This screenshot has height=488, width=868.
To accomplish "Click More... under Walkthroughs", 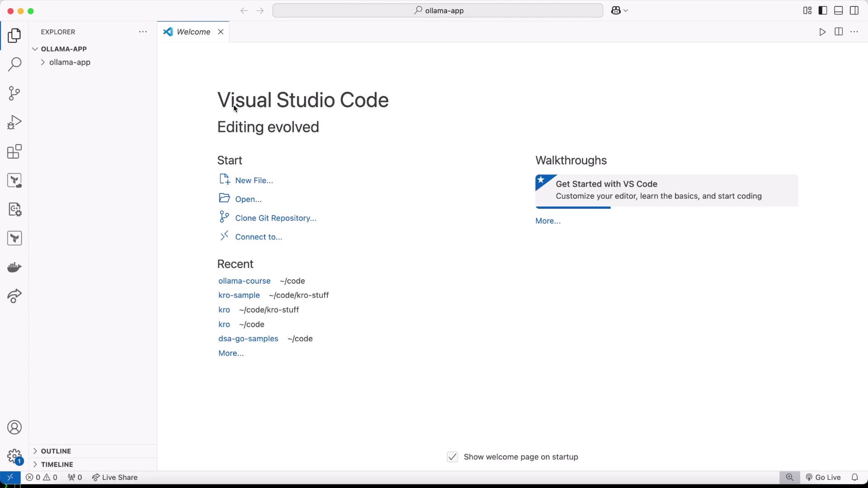I will 548,221.
